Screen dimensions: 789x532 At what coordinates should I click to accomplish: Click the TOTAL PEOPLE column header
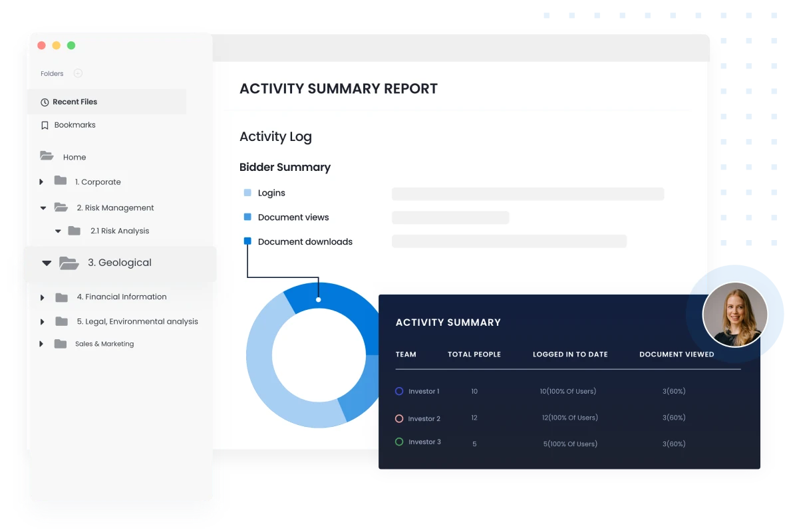click(x=474, y=354)
